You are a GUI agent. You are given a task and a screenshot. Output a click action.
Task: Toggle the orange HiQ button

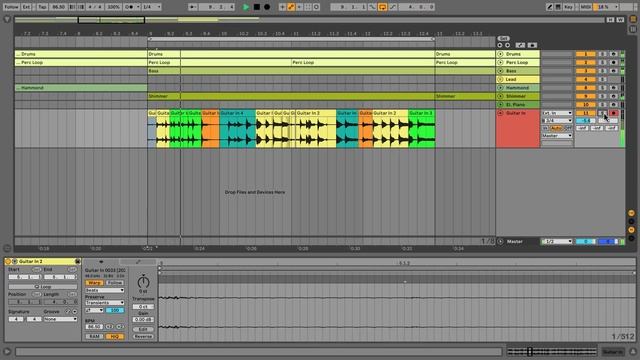(115, 336)
